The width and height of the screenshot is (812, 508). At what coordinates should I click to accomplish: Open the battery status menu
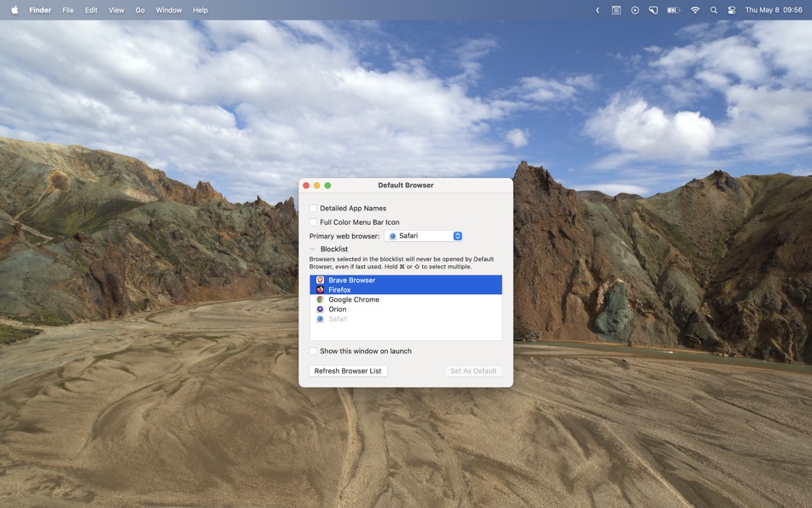673,10
